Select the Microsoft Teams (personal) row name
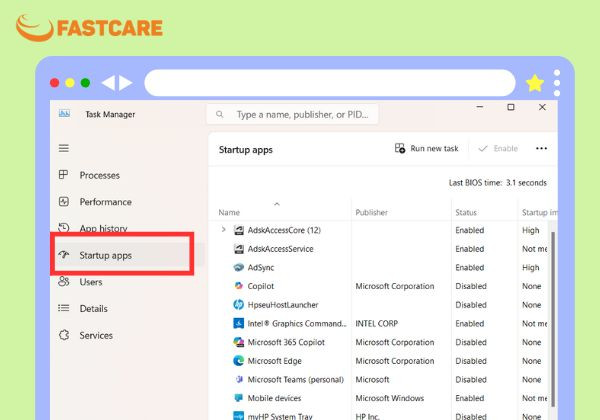Image resolution: width=600 pixels, height=420 pixels. pos(295,380)
